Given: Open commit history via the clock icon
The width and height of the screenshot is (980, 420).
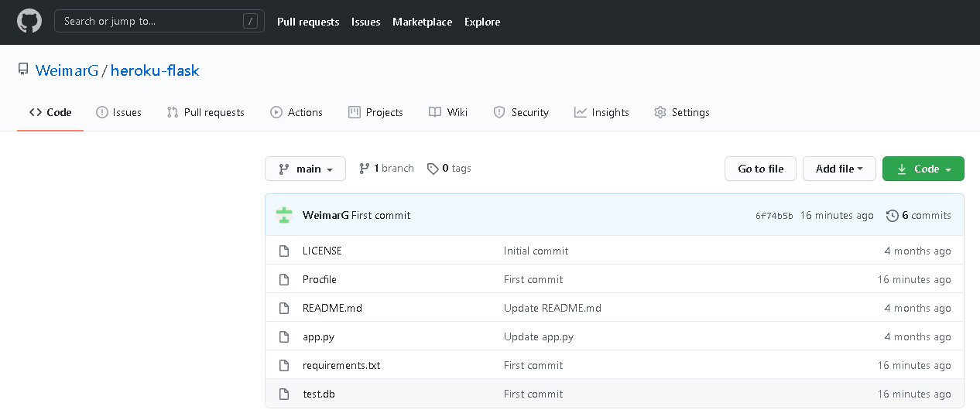Looking at the screenshot, I should 893,215.
